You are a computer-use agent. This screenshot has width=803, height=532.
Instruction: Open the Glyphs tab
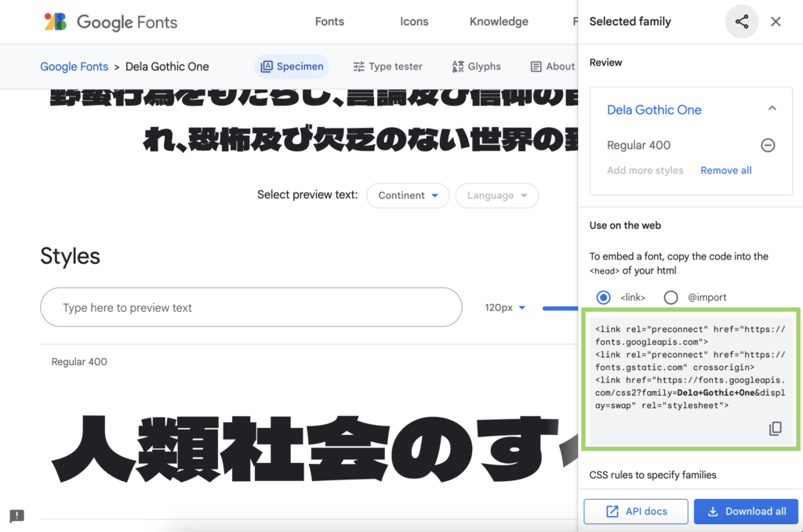tap(476, 67)
